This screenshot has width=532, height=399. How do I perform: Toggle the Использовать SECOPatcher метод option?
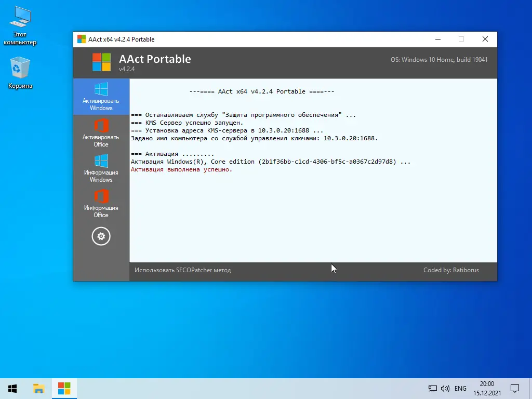183,270
